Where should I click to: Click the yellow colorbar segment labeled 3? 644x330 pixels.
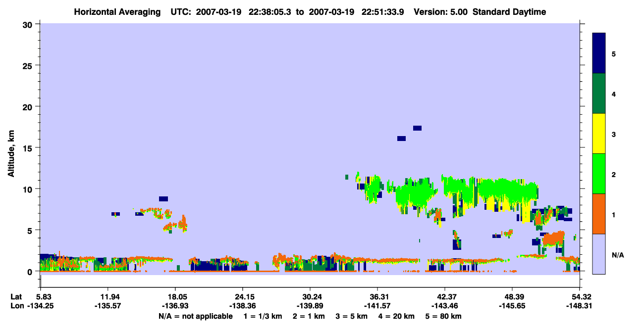coord(599,134)
